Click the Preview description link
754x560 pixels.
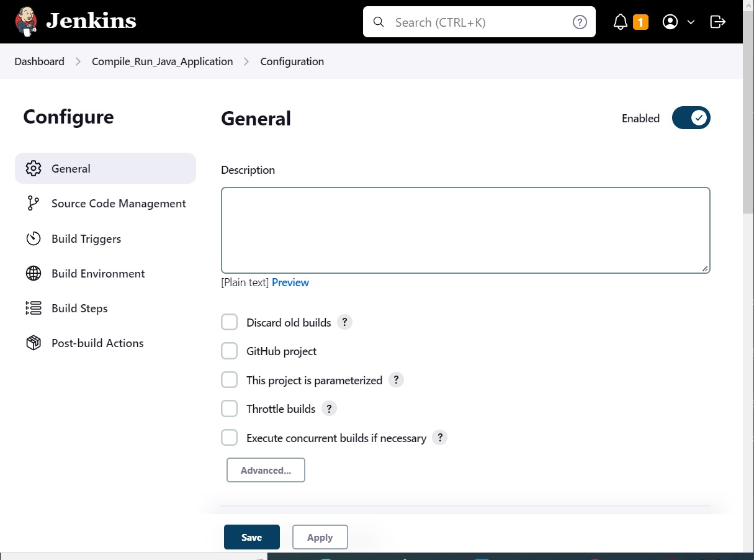click(x=290, y=282)
